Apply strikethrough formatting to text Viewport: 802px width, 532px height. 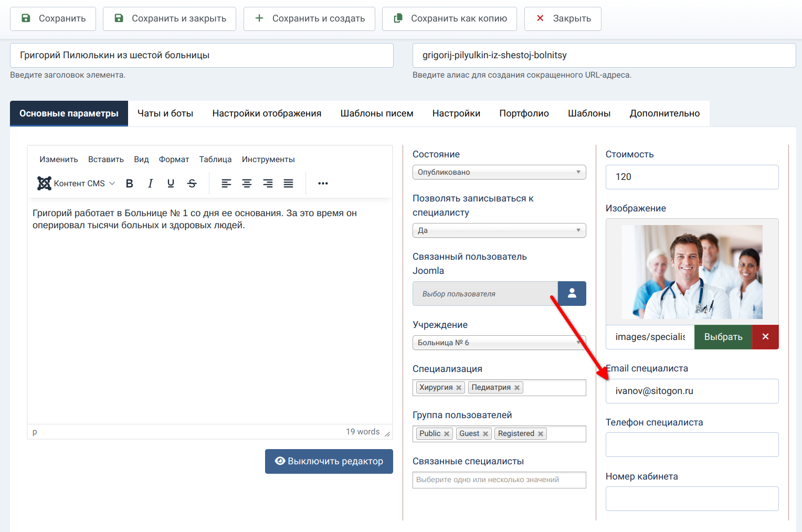click(192, 183)
